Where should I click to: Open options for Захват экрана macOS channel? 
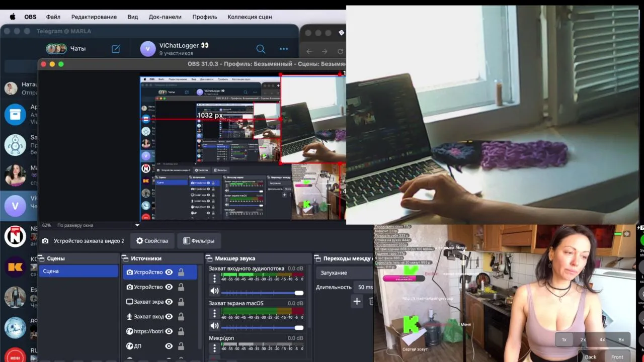tap(214, 314)
